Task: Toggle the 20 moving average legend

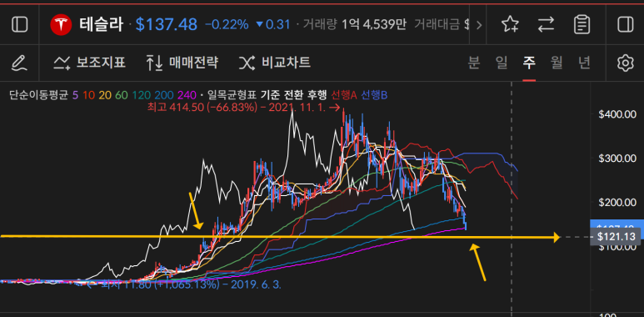Action: click(x=105, y=95)
